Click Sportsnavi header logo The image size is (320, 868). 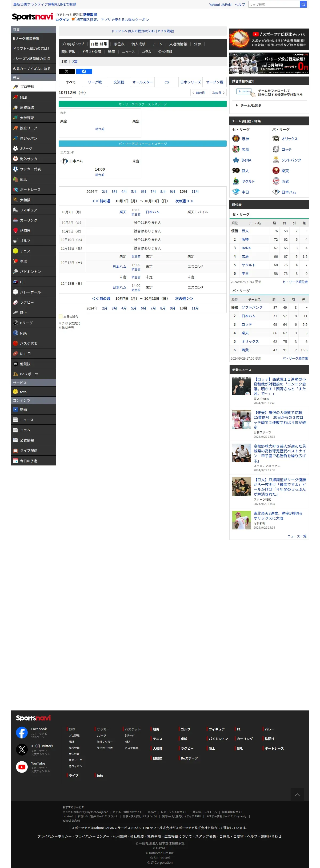click(32, 17)
